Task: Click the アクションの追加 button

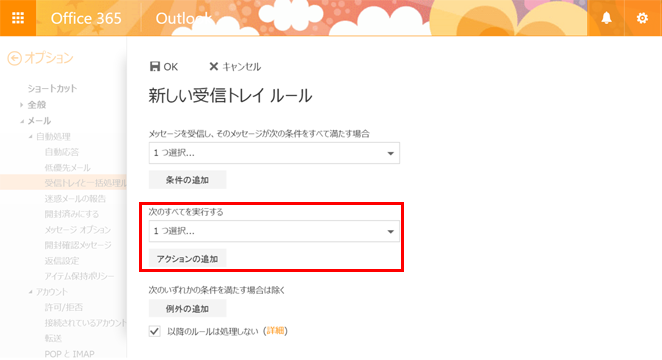Action: click(x=187, y=258)
